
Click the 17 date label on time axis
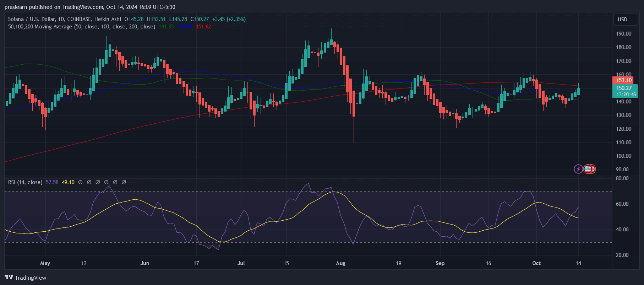(x=196, y=263)
